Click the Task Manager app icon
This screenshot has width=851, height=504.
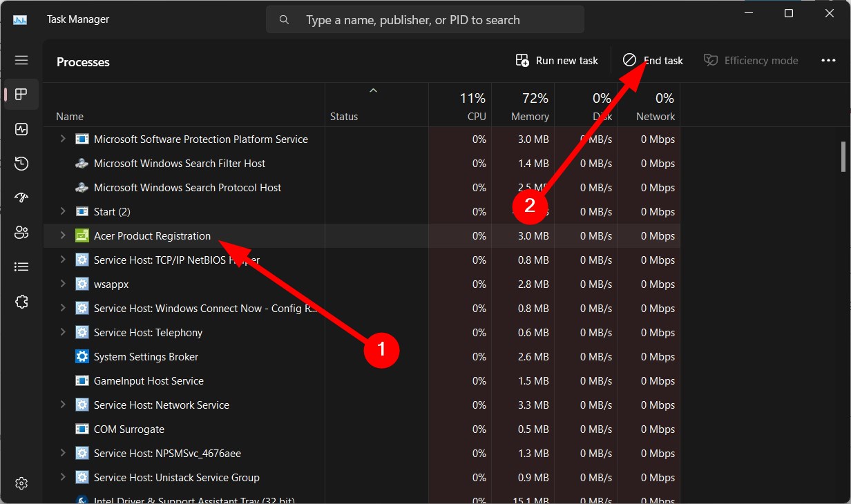coord(20,20)
